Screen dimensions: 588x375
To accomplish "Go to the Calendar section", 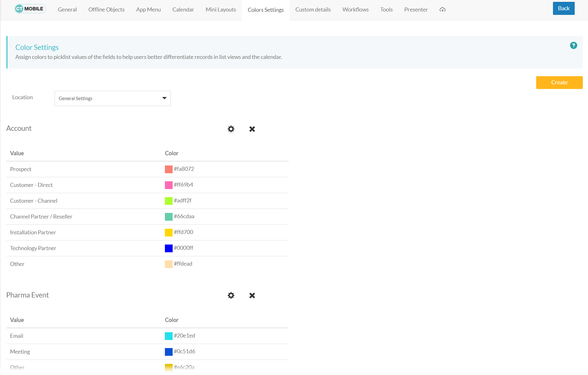I will [x=183, y=10].
